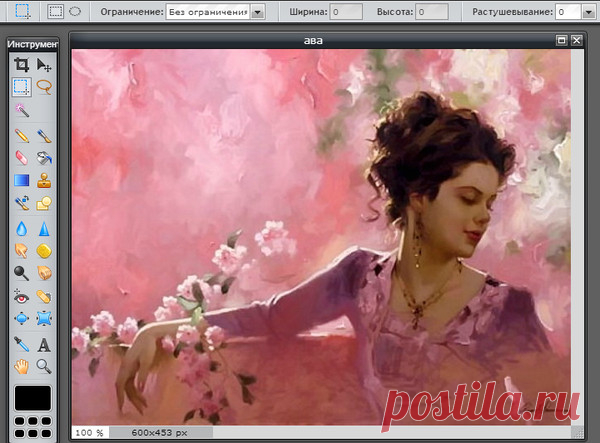
Task: Select the Marquee tool in the tools panel
Action: (x=21, y=87)
